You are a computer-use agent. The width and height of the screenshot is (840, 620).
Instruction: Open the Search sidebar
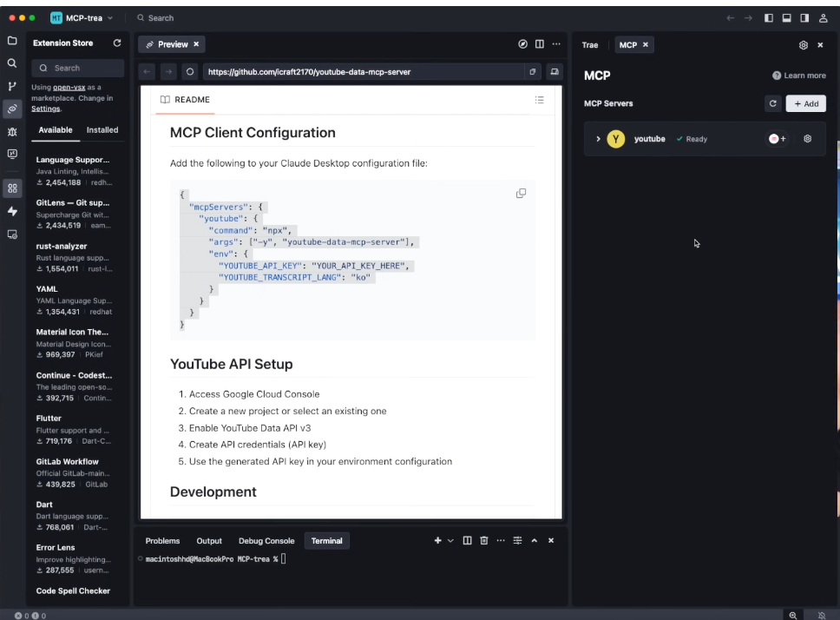(x=12, y=63)
